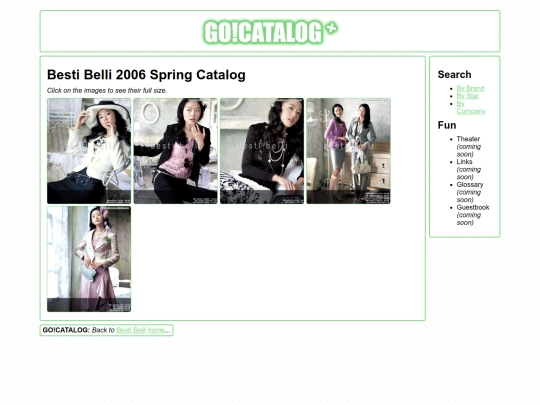Open the thumbnail of woman in white hat

[89, 151]
